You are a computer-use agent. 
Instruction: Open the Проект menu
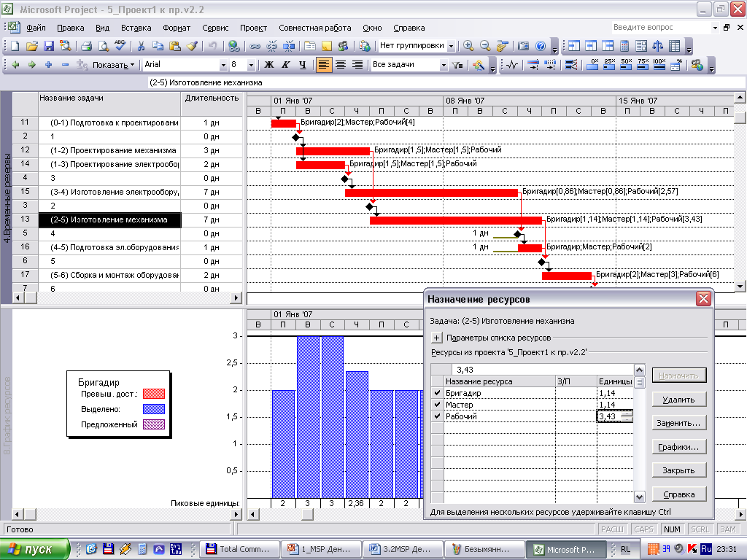click(253, 28)
